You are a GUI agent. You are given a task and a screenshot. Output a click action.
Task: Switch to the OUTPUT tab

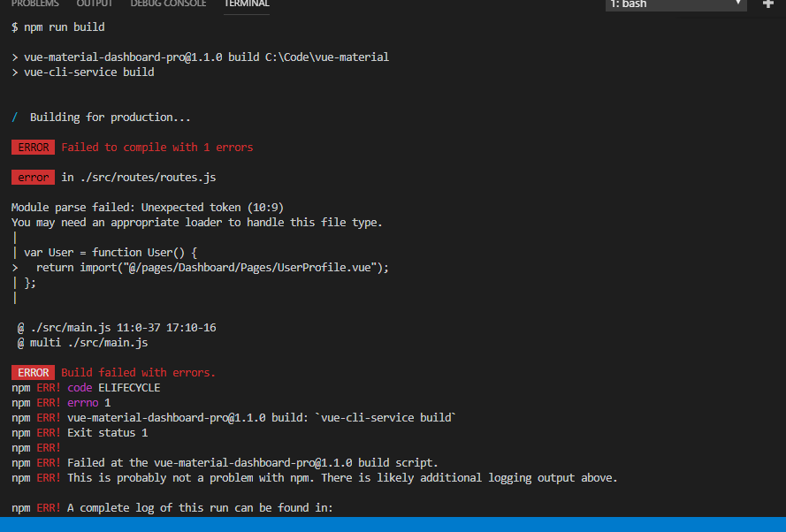[x=94, y=4]
